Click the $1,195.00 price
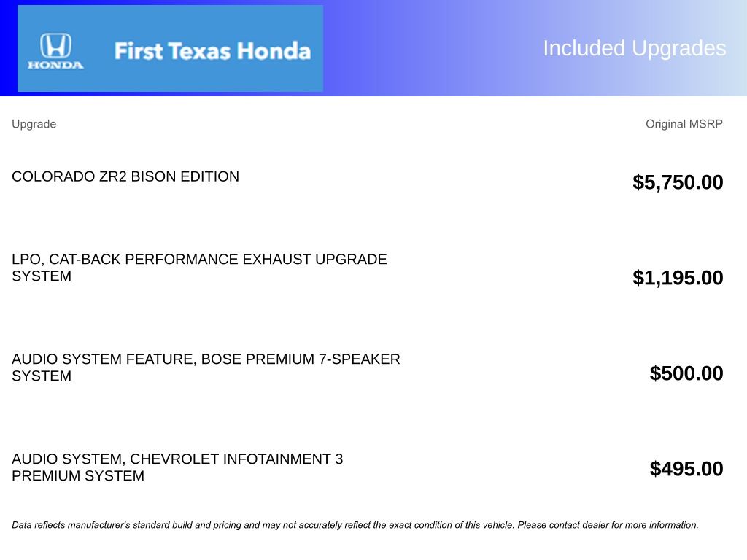The width and height of the screenshot is (747, 560). pyautogui.click(x=678, y=278)
